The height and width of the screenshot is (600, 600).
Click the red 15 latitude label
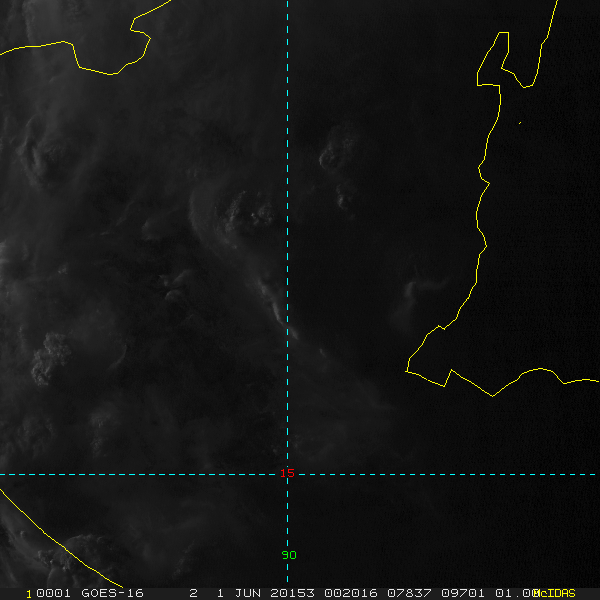(x=287, y=474)
